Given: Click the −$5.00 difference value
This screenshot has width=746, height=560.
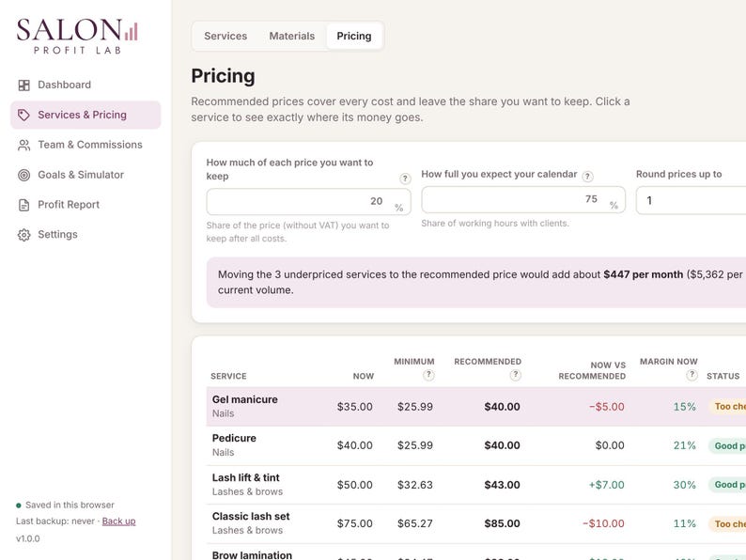Looking at the screenshot, I should click(x=607, y=407).
